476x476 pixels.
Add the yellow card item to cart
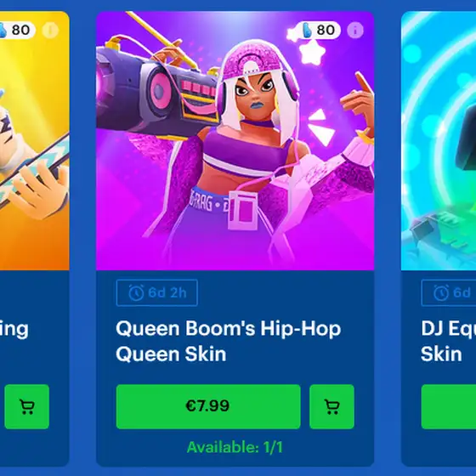26,406
